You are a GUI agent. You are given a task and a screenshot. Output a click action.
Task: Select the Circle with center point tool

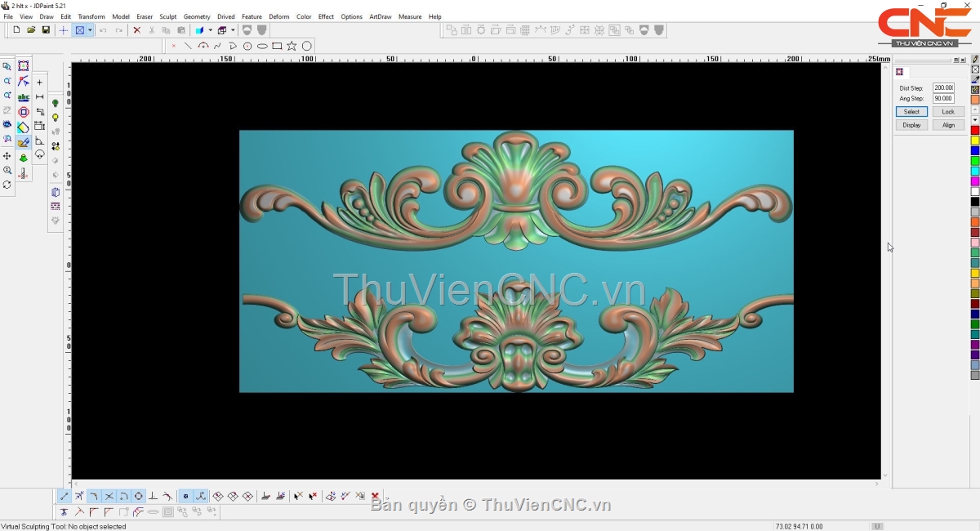tap(247, 46)
